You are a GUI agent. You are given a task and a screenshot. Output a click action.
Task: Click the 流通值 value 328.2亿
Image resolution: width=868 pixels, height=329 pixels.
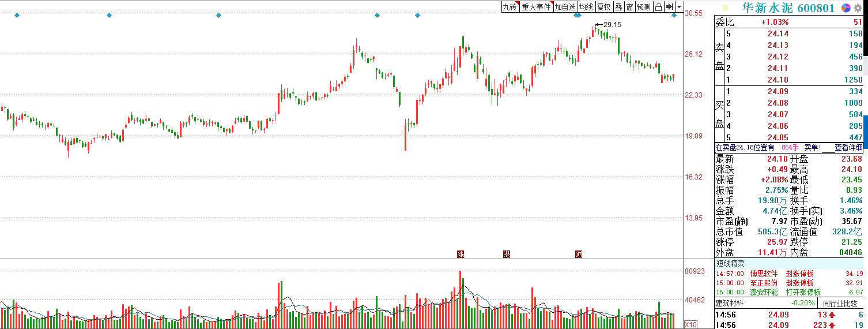(x=848, y=231)
